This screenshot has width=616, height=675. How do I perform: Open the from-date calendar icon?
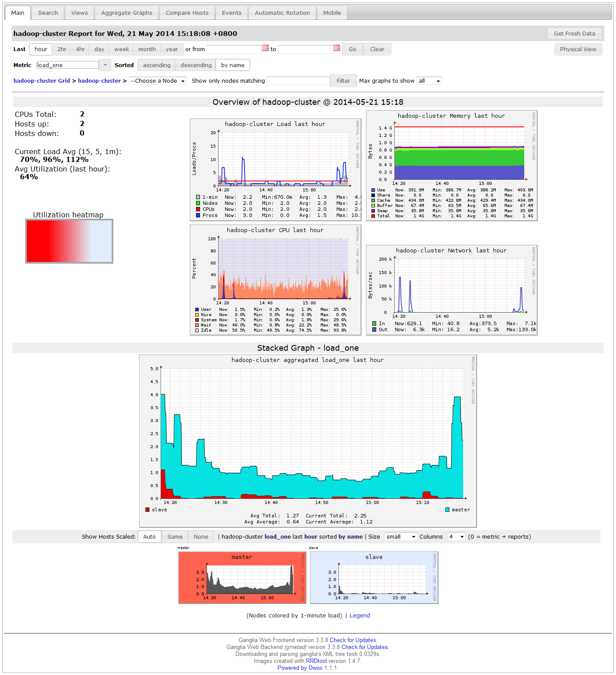pyautogui.click(x=265, y=48)
